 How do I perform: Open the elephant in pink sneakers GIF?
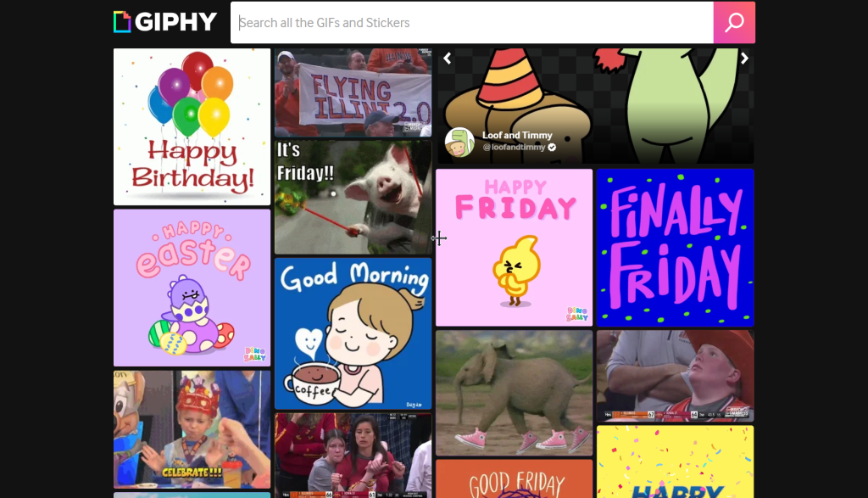tap(515, 394)
